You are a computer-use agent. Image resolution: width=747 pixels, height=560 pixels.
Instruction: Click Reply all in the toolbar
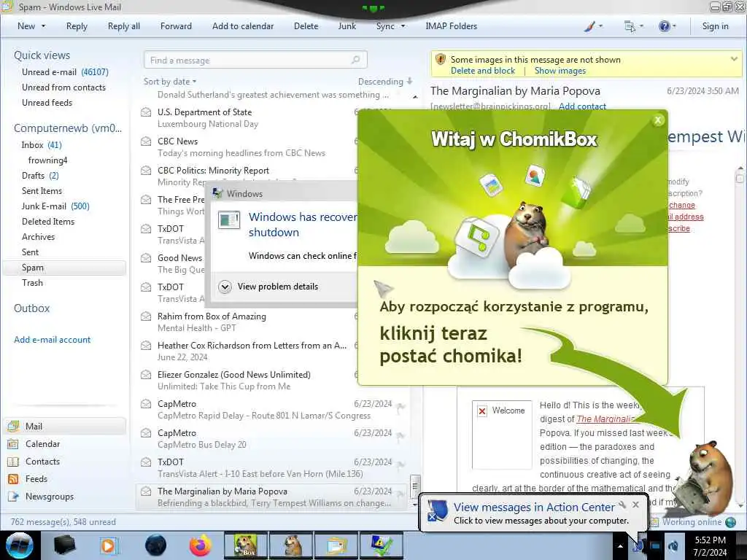[124, 26]
